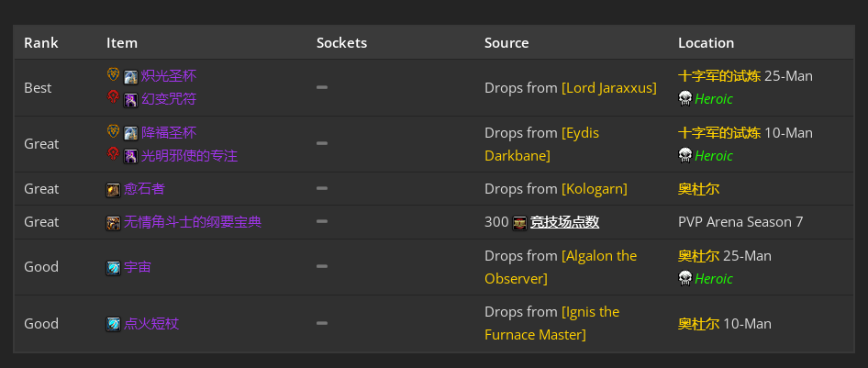Click the 竞技场点数 currency icon
The image size is (868, 368).
pyautogui.click(x=520, y=223)
